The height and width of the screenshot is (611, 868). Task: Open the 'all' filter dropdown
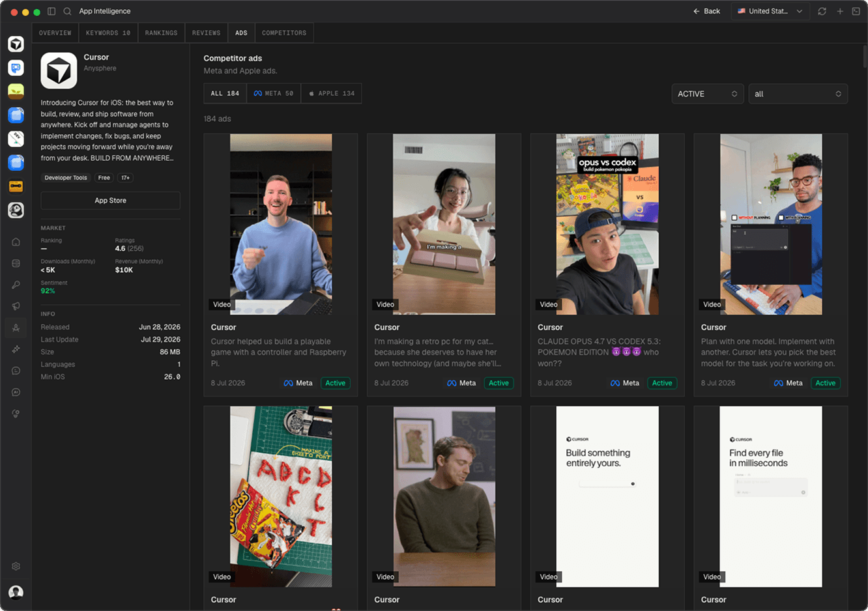pos(798,94)
